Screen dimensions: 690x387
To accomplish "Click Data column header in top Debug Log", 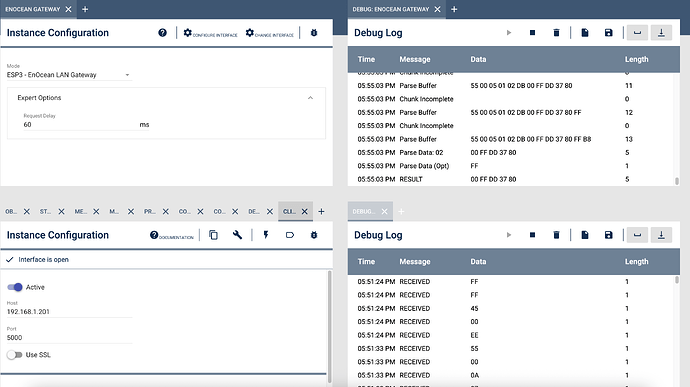I will 478,59.
